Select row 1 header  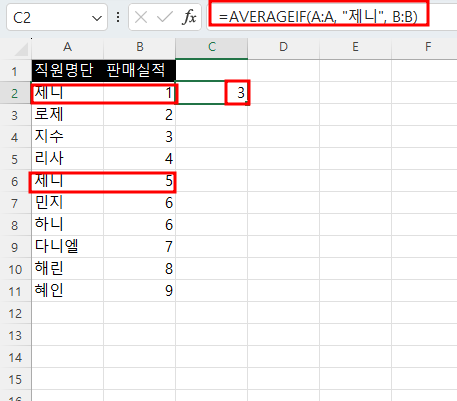15,71
